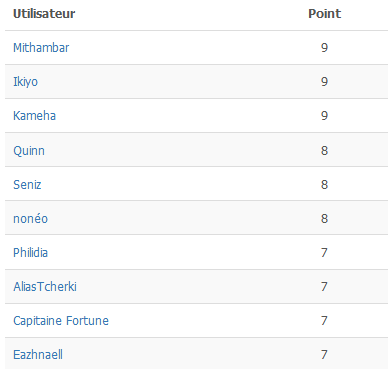This screenshot has width=388, height=369.
Task: Click Eazhnaell's point value 7
Action: pos(324,355)
